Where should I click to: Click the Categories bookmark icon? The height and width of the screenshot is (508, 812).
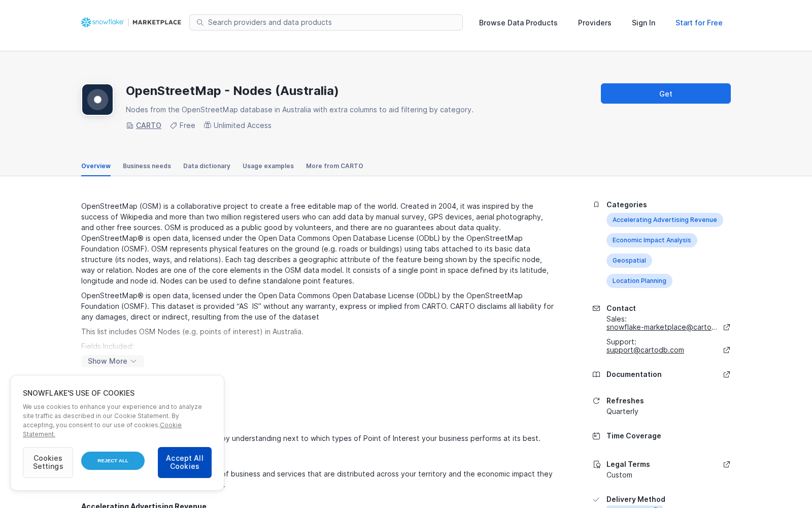pyautogui.click(x=596, y=205)
